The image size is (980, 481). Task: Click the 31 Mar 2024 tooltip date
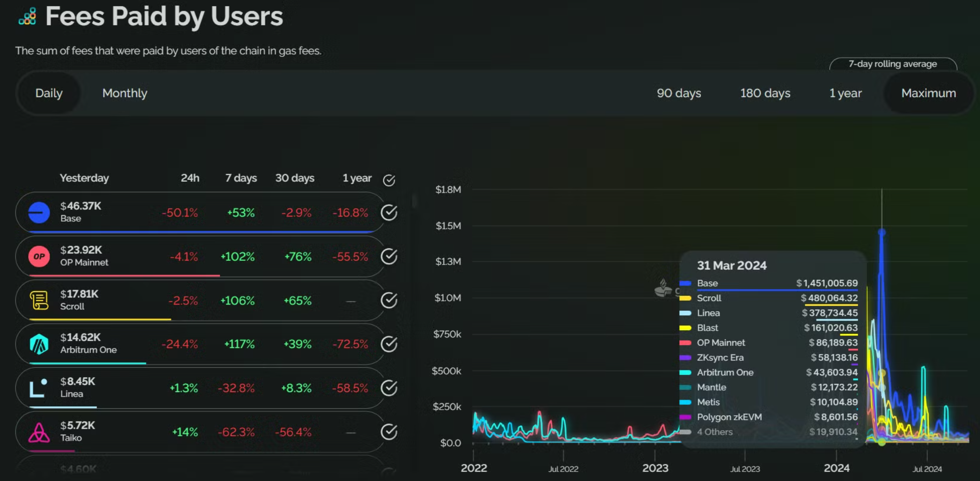point(732,265)
